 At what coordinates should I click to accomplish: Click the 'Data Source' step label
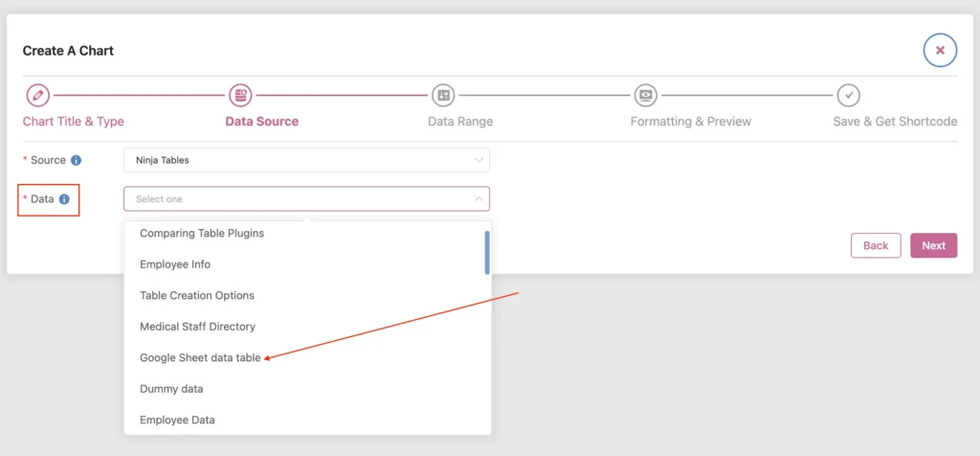tap(262, 122)
